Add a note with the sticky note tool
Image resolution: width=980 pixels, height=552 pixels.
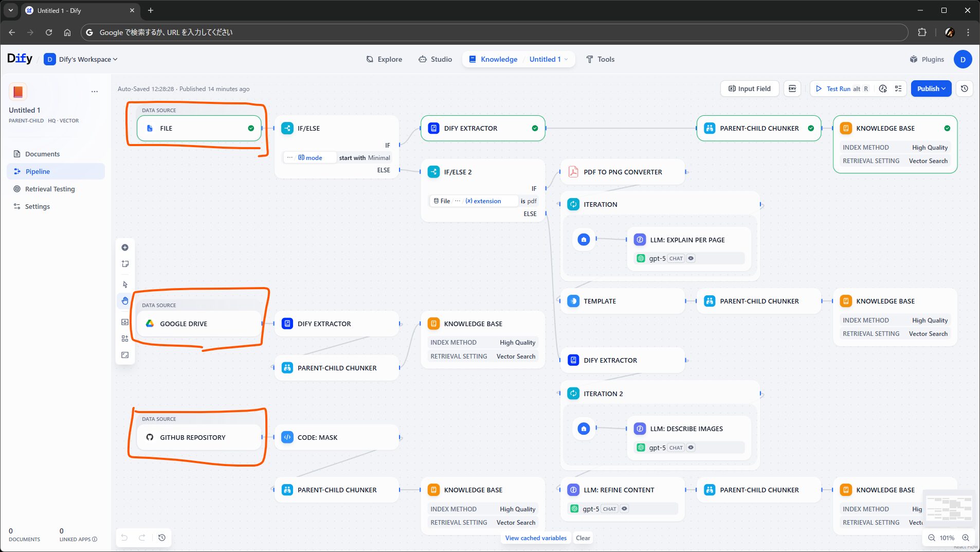125,264
